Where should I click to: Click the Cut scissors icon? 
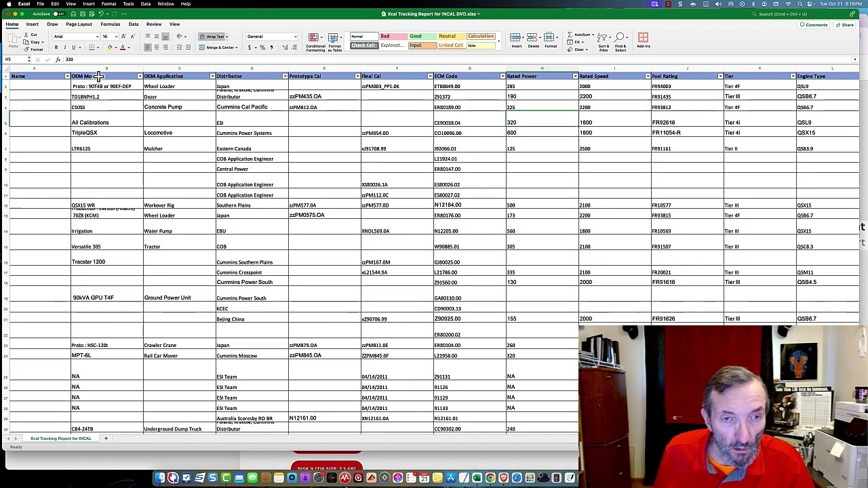[26, 35]
